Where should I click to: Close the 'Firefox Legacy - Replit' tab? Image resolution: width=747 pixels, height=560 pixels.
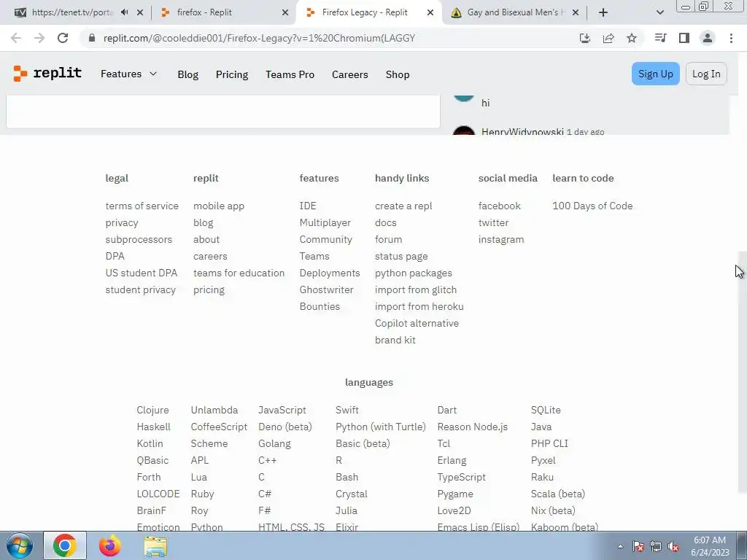point(430,12)
